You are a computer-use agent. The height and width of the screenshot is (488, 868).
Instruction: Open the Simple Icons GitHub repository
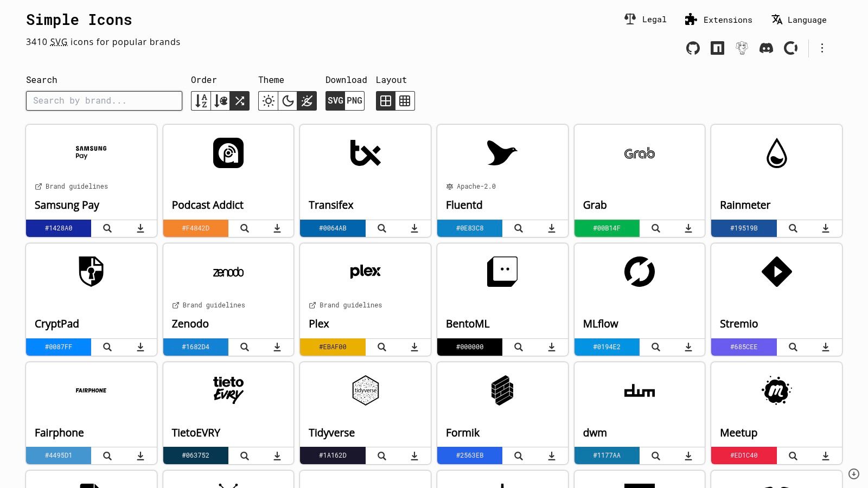coord(693,48)
